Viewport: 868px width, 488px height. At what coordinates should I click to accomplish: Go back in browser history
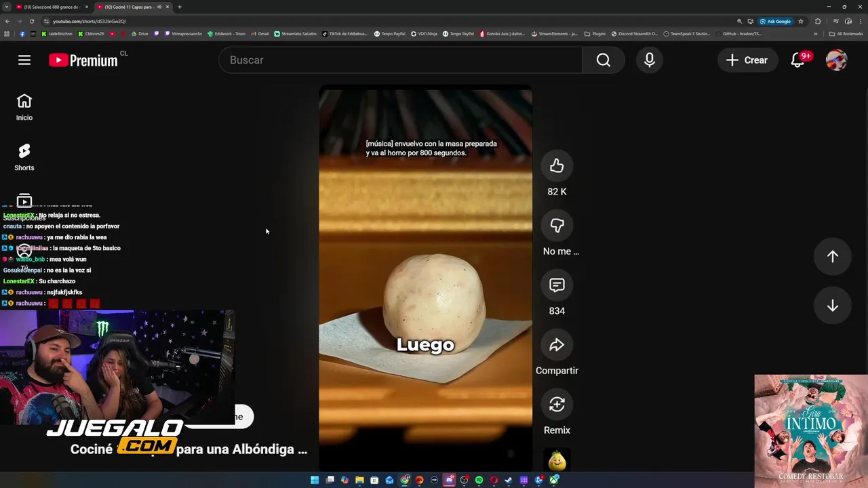(x=7, y=21)
